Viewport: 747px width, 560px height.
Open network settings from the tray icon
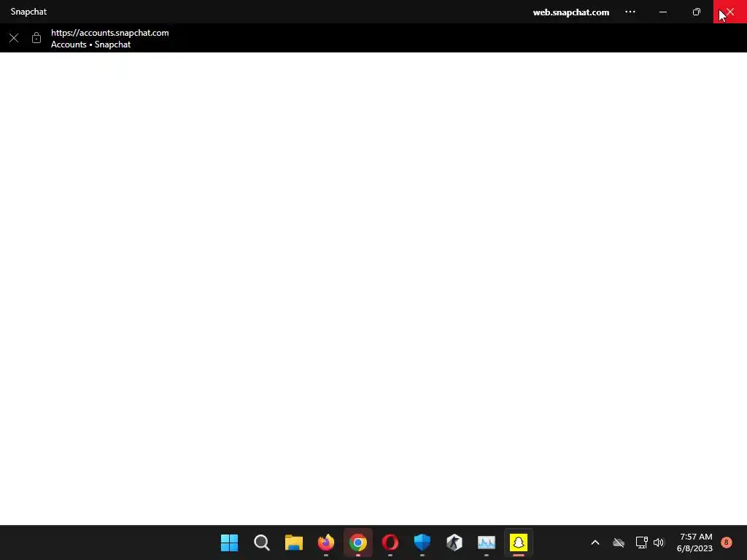[x=641, y=542]
